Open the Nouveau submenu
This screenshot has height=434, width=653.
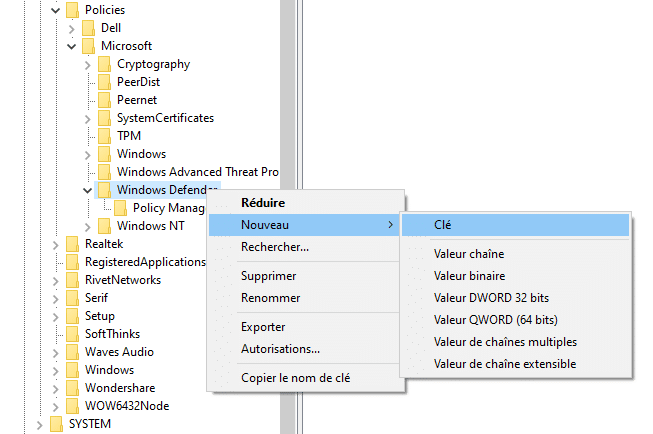point(306,225)
